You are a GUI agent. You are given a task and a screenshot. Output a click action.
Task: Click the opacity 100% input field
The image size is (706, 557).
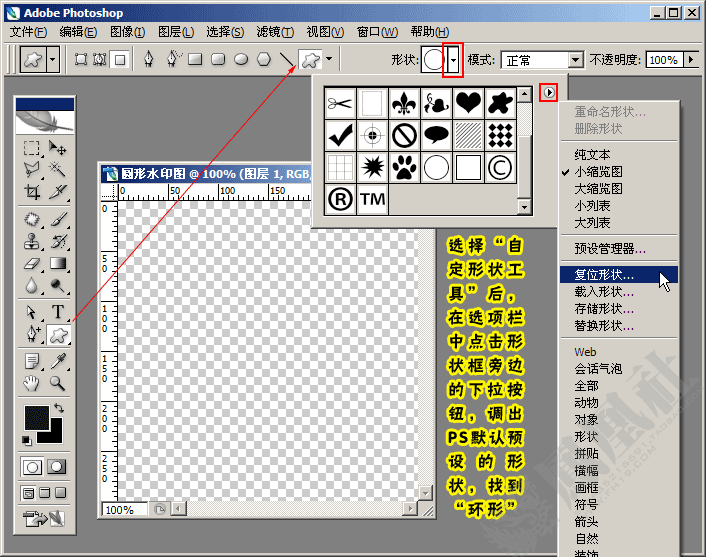pyautogui.click(x=664, y=59)
